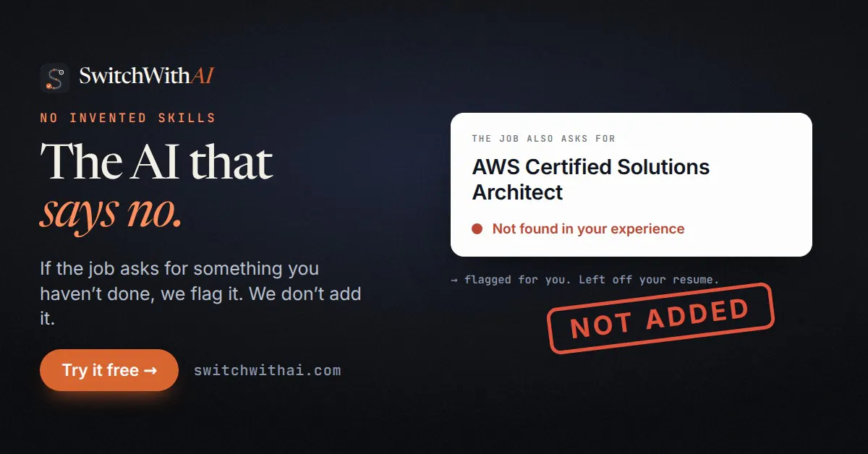Select the AWS Certified Solutions Architect title
This screenshot has height=454, width=868.
point(591,179)
